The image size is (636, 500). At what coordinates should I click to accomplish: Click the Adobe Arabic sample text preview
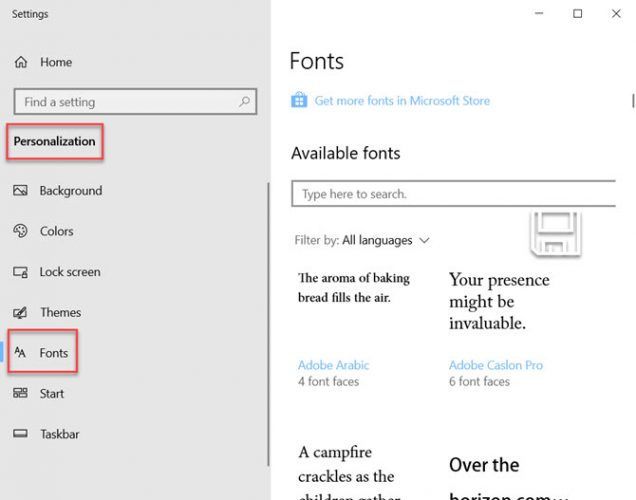354,288
